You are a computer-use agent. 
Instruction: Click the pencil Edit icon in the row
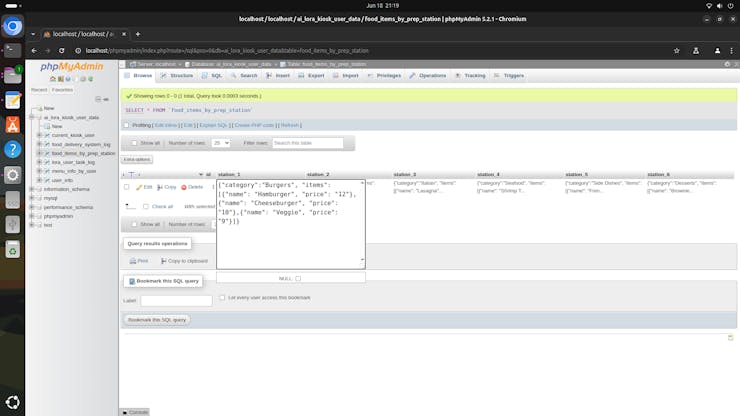point(139,187)
